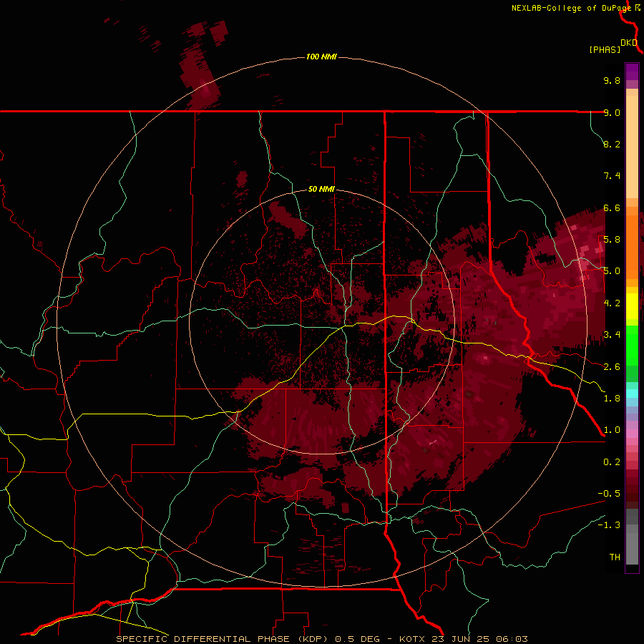Select the 9.0 value on the color scale
This screenshot has width=644, height=644.
[x=612, y=112]
